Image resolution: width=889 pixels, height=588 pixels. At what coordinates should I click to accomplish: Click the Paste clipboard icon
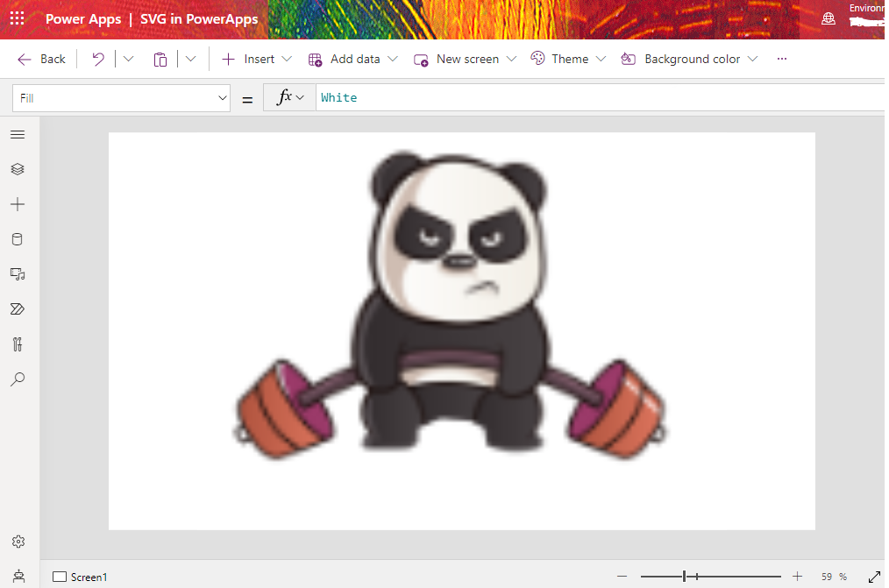(160, 59)
